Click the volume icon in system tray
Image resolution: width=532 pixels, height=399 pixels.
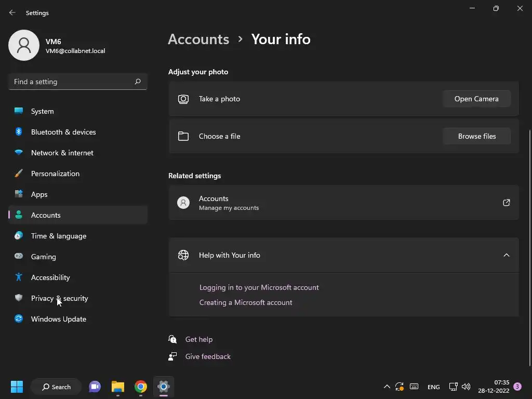pyautogui.click(x=466, y=387)
